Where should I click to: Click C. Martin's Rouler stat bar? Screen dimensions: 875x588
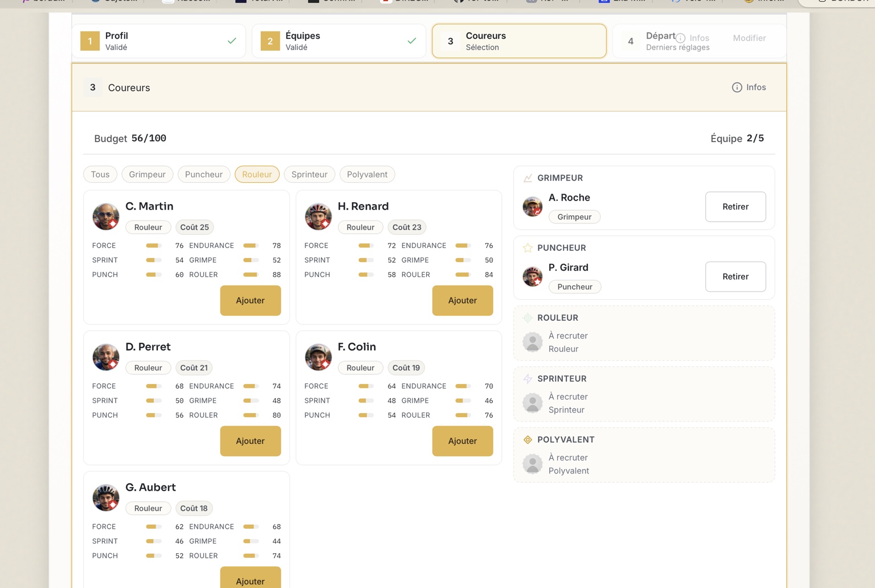(x=251, y=275)
